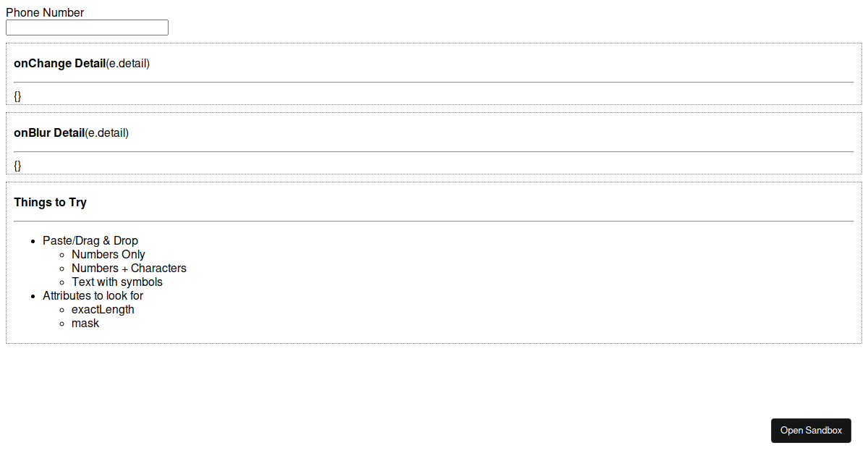Click the onChange Detail output area showing {}
This screenshot has width=868, height=456.
(x=17, y=95)
